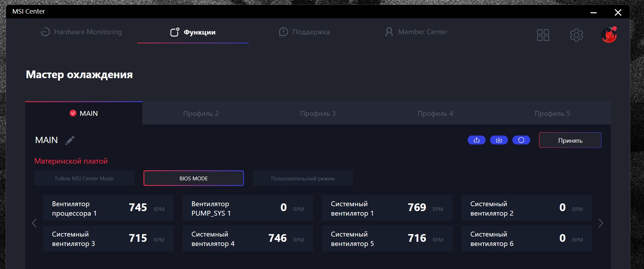Open the Hardware Monitoring tab
Screen dimensions: 644x269
pos(81,32)
